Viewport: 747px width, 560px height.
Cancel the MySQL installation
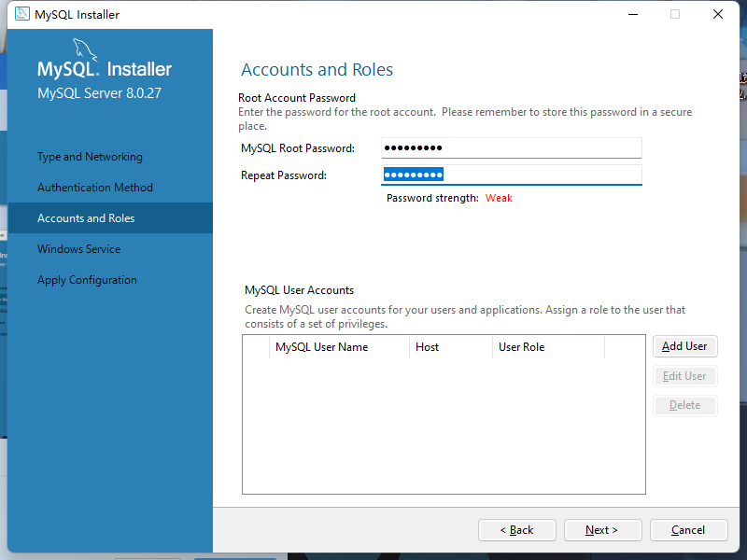(688, 530)
